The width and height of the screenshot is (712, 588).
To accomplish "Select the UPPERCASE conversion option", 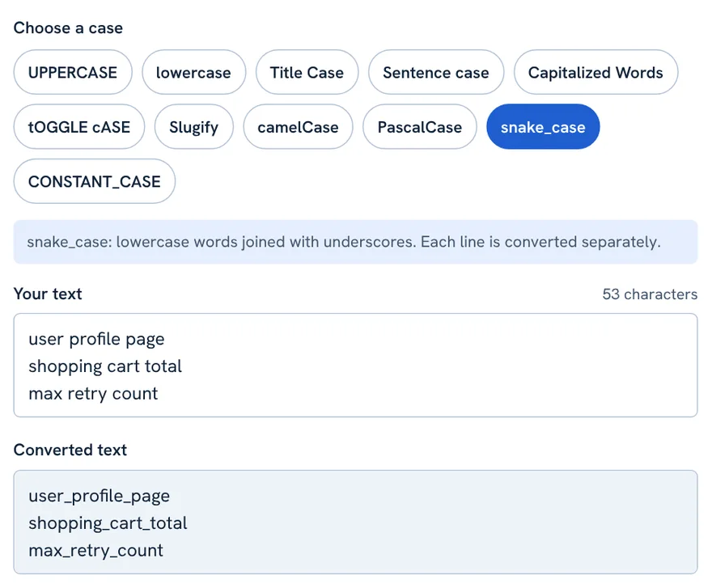I will pos(73,72).
